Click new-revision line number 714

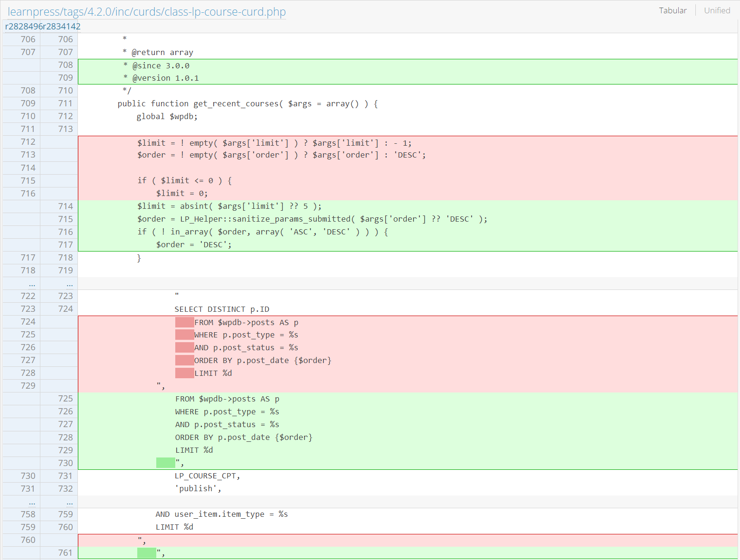coord(65,206)
